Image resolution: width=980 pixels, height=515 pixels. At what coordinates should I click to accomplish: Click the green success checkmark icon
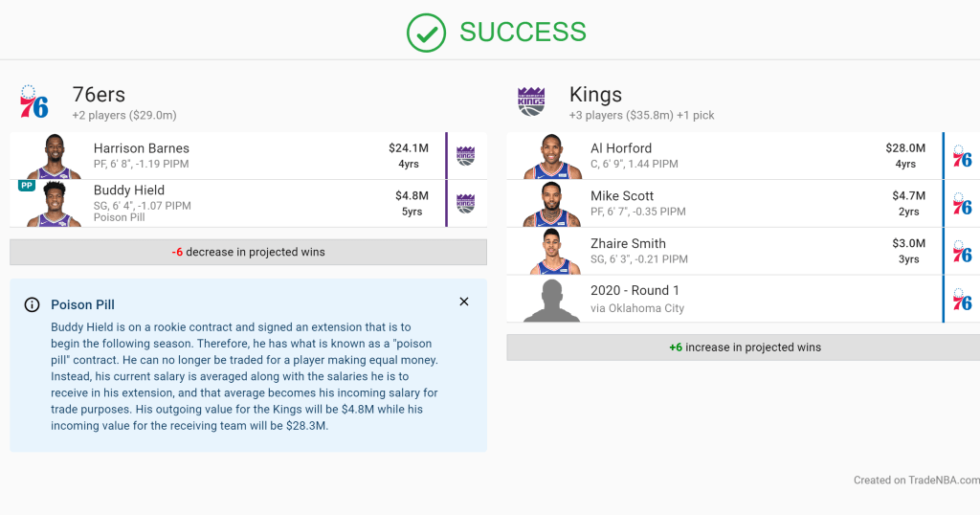(x=426, y=33)
